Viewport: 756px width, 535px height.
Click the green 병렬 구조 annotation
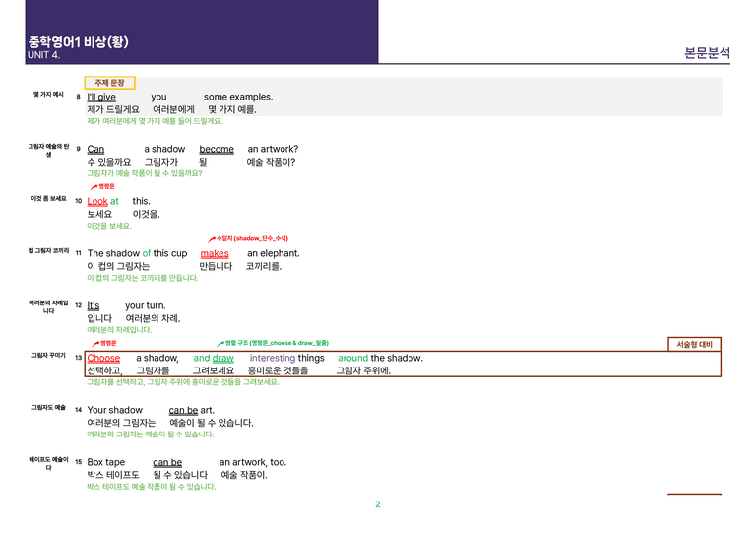point(273,343)
